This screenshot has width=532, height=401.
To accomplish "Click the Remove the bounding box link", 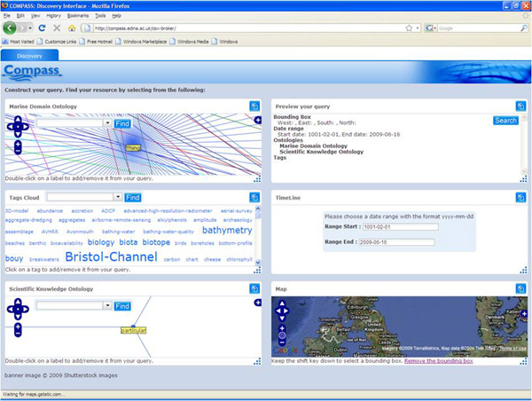I will (x=439, y=361).
